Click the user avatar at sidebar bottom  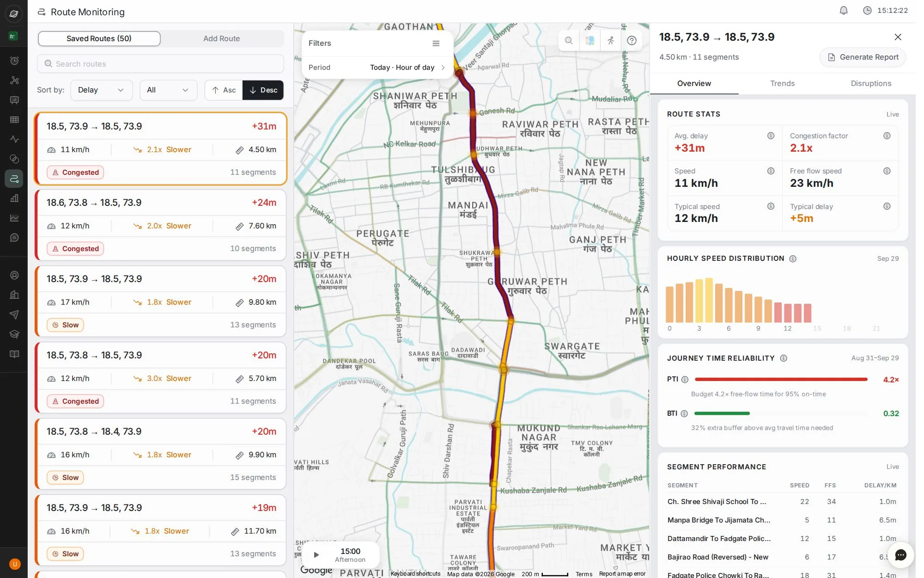point(14,564)
